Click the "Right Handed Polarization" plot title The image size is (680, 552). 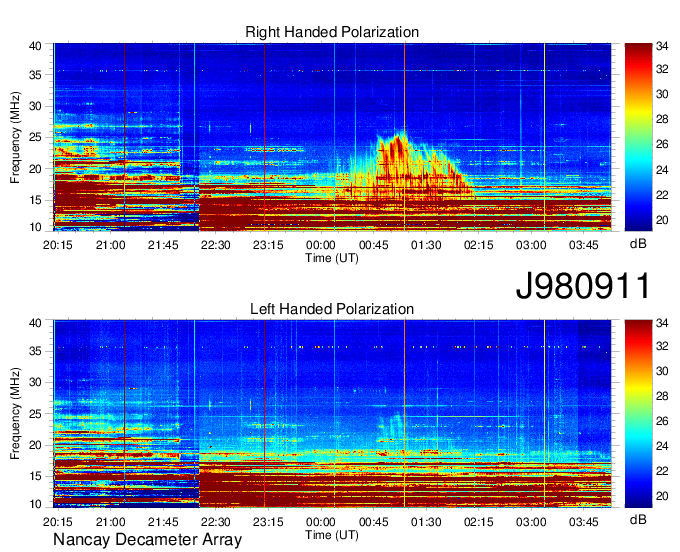(332, 32)
